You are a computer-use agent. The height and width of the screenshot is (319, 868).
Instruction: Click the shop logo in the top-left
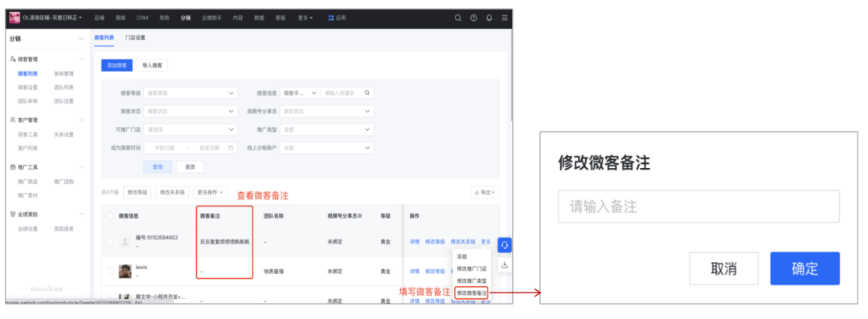pos(15,18)
